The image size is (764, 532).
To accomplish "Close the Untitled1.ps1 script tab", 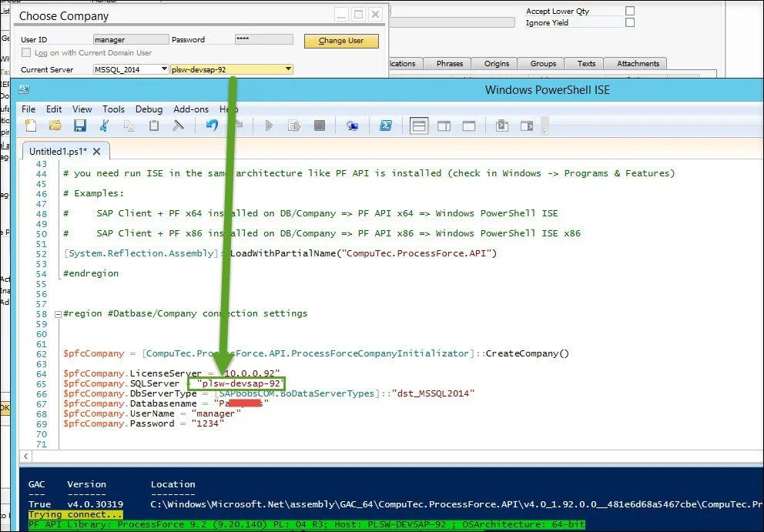I will 98,152.
